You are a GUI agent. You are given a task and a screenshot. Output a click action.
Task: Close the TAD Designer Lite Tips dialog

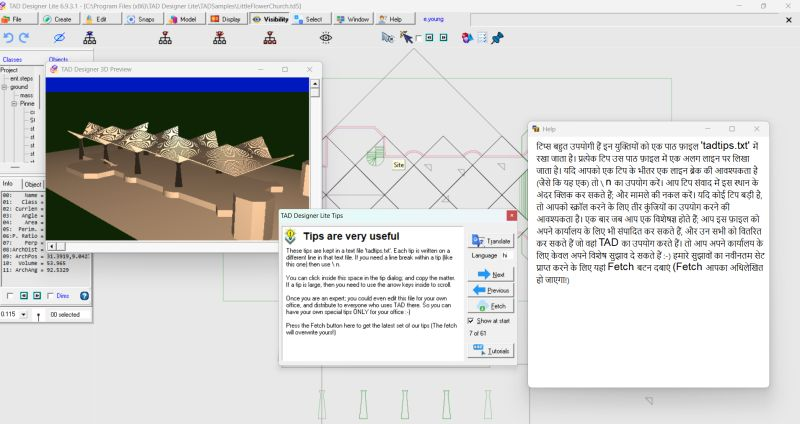[x=511, y=215]
